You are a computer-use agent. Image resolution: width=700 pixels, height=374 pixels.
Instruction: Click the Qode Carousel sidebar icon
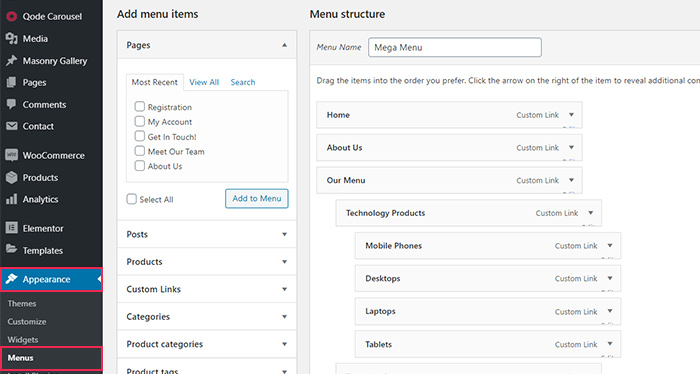click(x=12, y=17)
